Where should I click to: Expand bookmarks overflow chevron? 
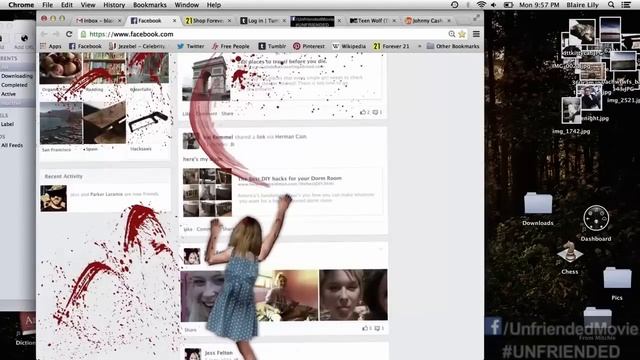pos(419,46)
